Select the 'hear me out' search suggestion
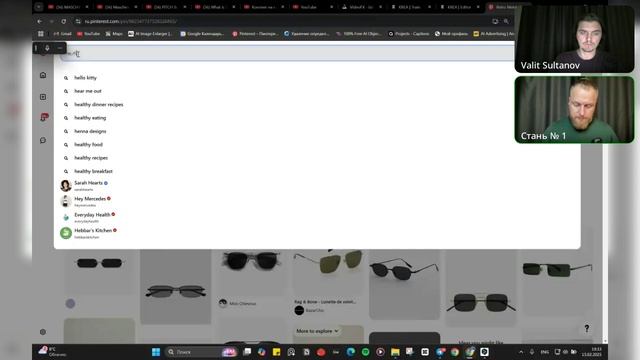 88,91
